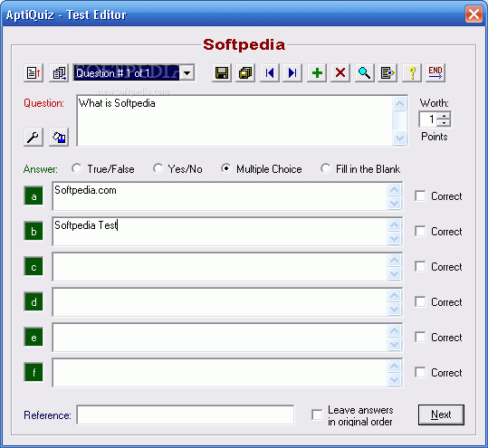Click the key icon below Question label
The image size is (488, 448).
(33, 137)
